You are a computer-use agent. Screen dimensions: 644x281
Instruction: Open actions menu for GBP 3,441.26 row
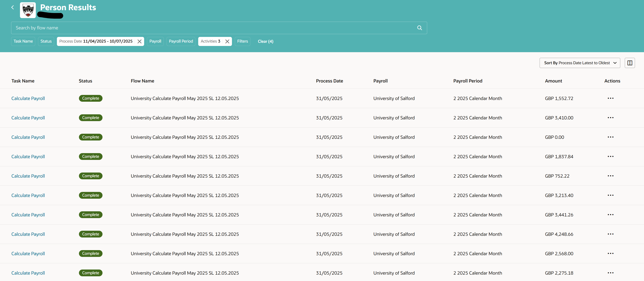[610, 215]
